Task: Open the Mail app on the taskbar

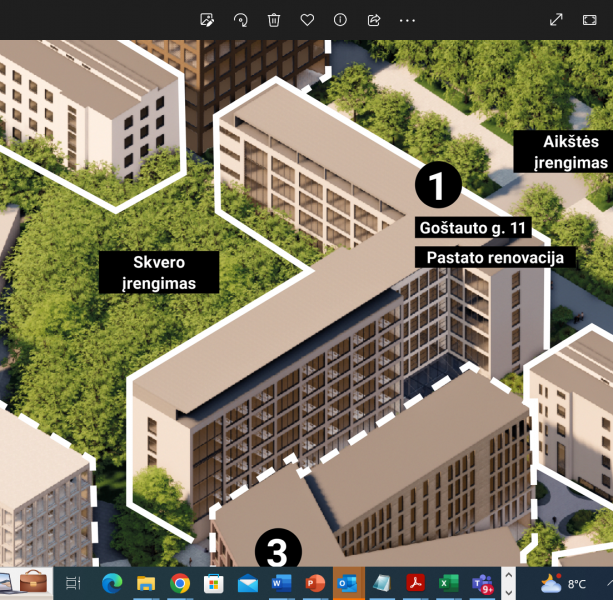Action: pos(248,584)
